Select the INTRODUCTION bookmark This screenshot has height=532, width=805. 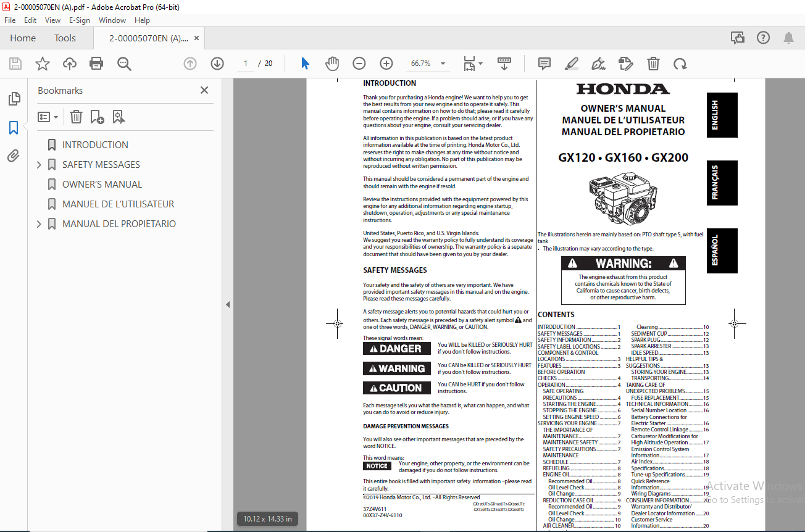pyautogui.click(x=95, y=145)
